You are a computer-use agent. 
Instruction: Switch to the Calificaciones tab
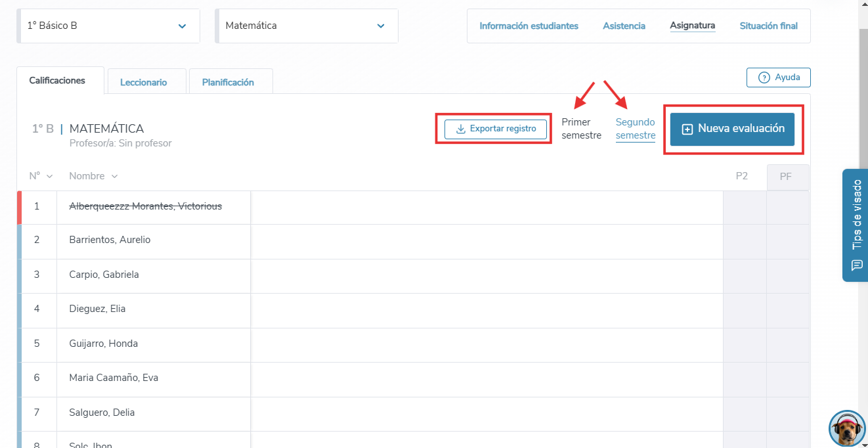60,80
